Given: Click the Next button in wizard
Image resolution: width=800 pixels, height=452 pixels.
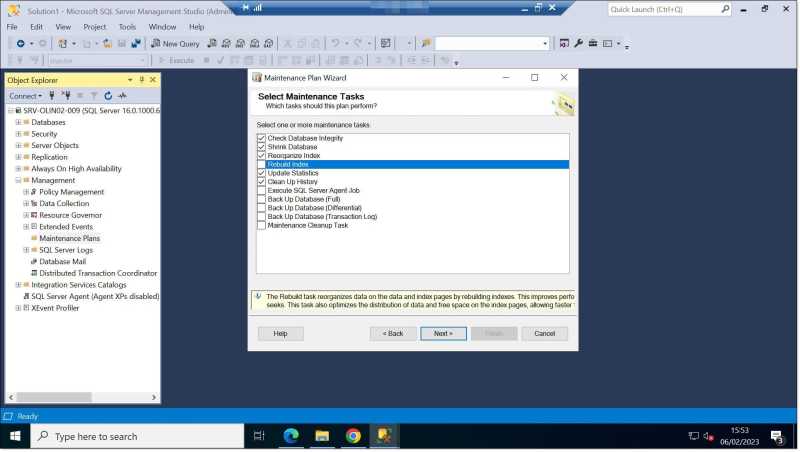Looking at the screenshot, I should pos(443,334).
